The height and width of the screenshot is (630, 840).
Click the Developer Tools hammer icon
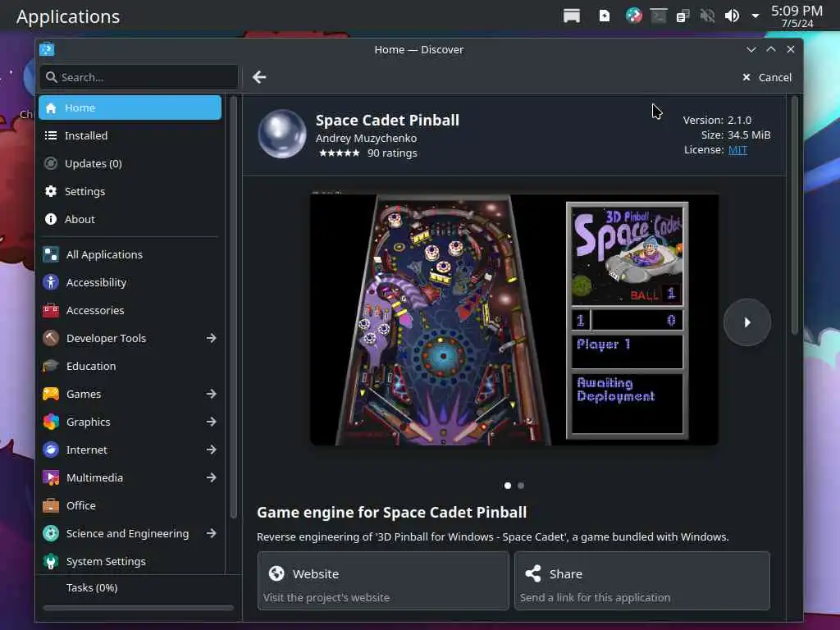(x=51, y=338)
